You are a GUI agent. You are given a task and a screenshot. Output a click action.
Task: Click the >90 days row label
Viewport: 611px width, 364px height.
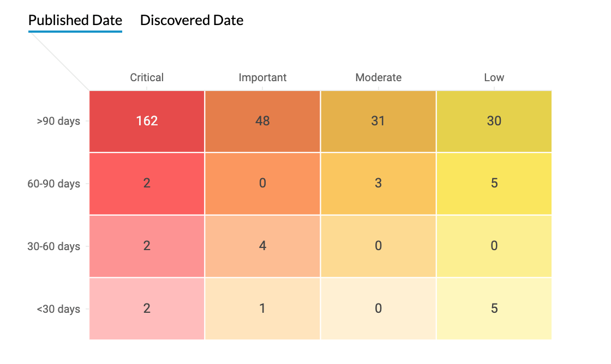point(58,122)
